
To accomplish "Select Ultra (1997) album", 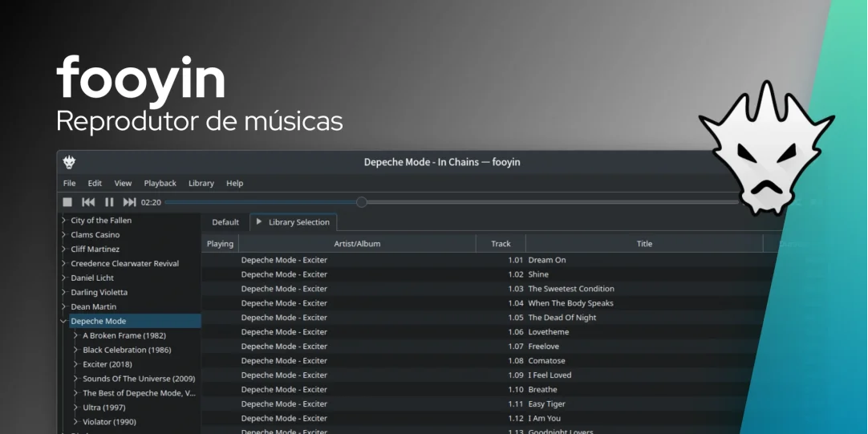I will tap(104, 408).
